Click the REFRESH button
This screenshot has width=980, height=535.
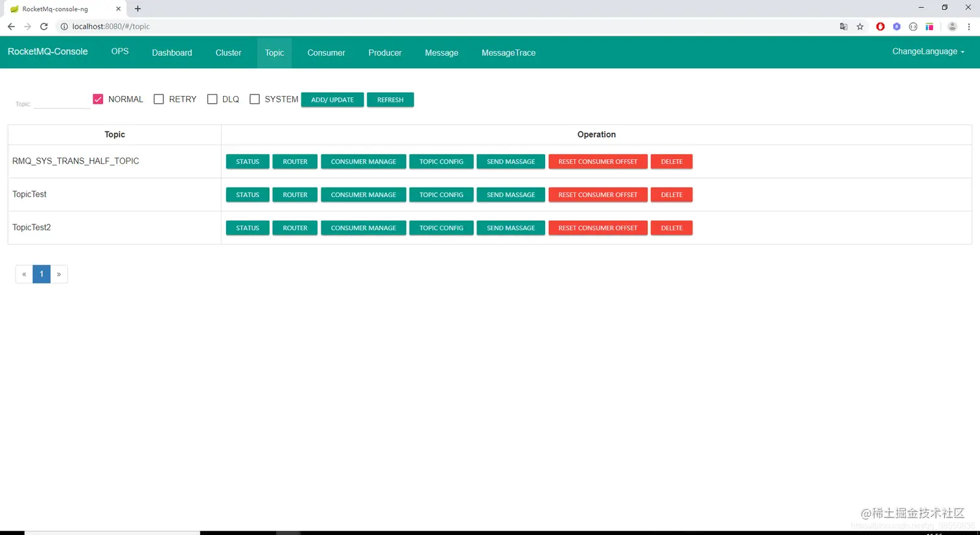(x=390, y=100)
